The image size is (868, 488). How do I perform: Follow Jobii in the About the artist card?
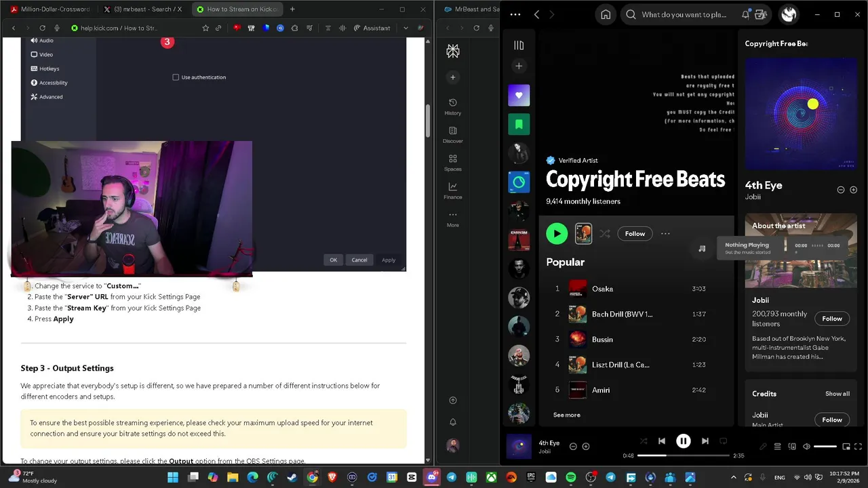coord(832,319)
